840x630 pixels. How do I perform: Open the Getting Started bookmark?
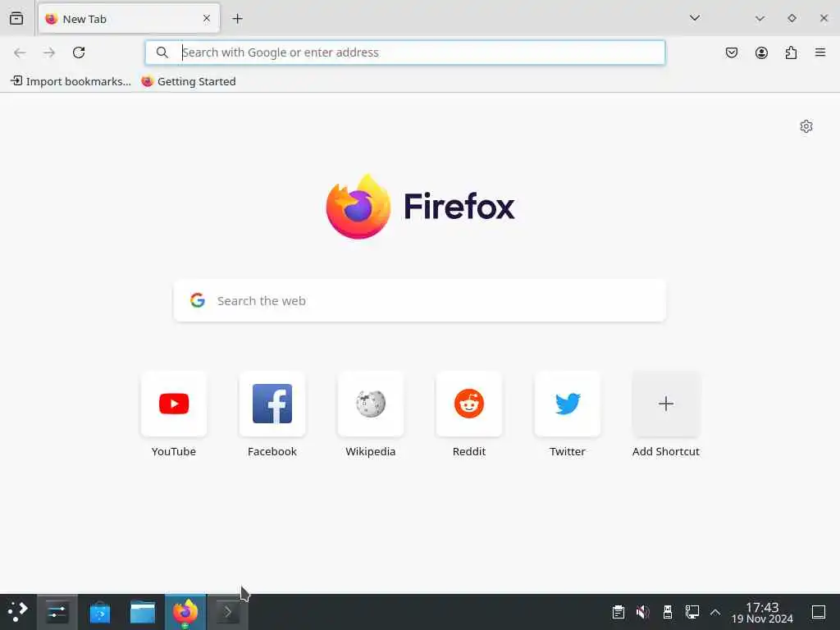tap(189, 81)
